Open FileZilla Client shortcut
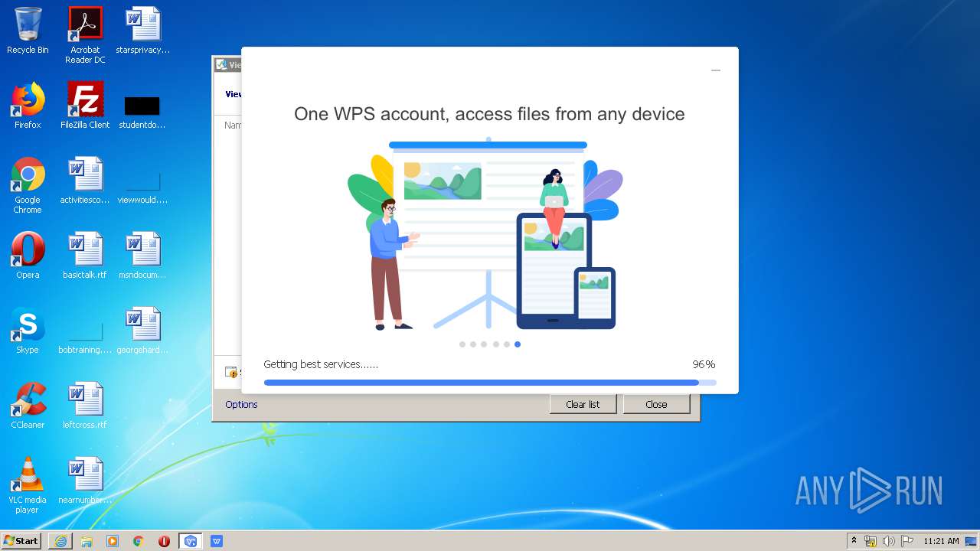This screenshot has height=551, width=980. tap(85, 106)
